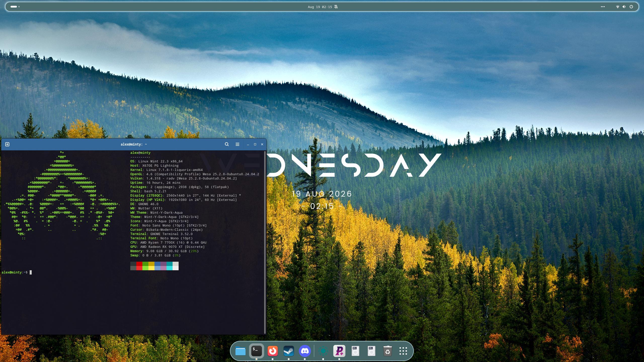Open the workspace indicator in the top bar
Screen dimensions: 644x362
[x=15, y=7]
